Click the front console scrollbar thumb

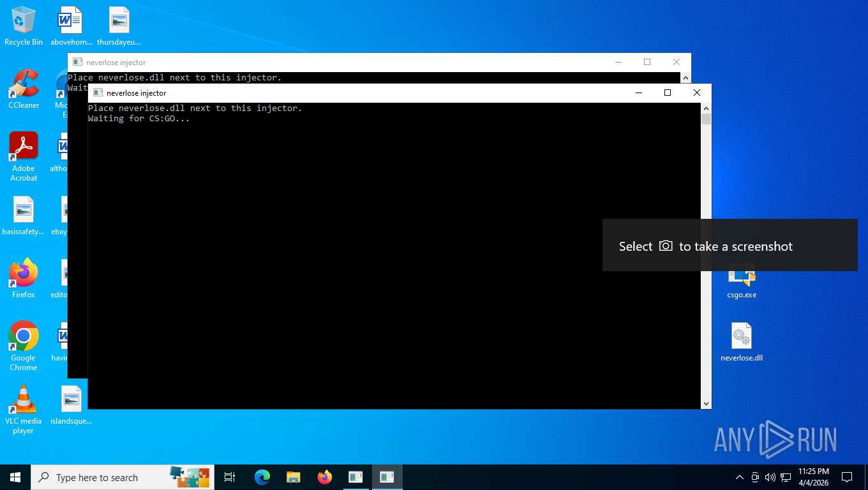[x=706, y=119]
